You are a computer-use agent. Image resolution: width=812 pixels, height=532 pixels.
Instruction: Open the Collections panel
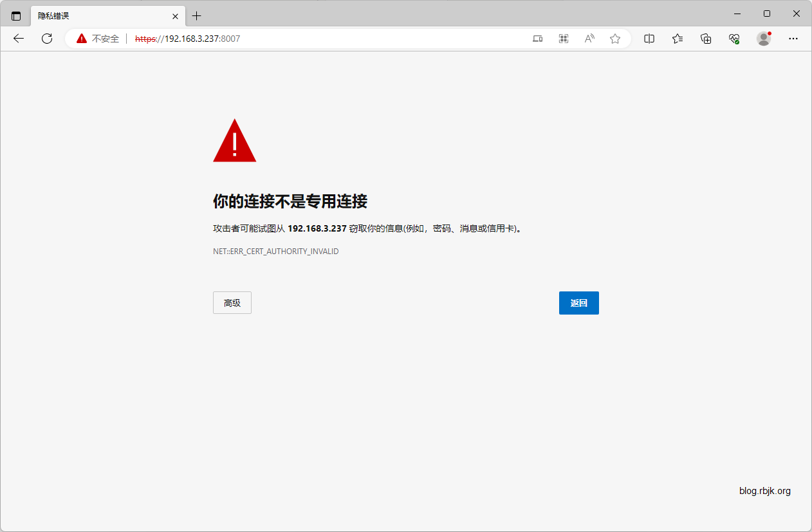[706, 39]
